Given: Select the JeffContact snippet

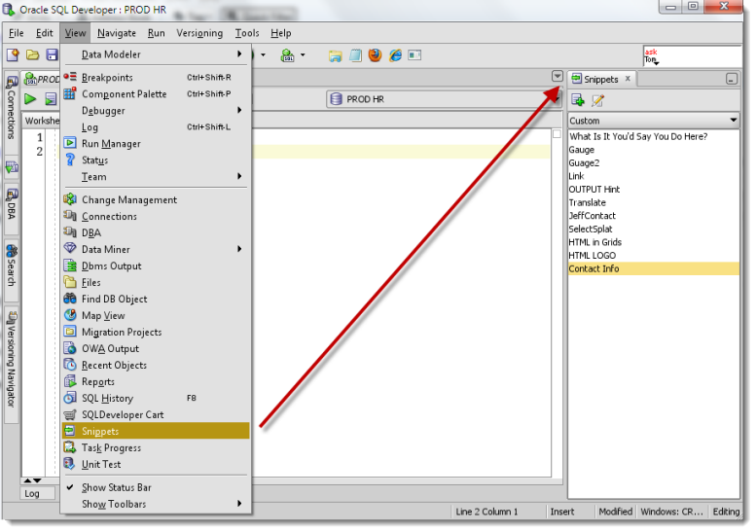Looking at the screenshot, I should coord(653,215).
